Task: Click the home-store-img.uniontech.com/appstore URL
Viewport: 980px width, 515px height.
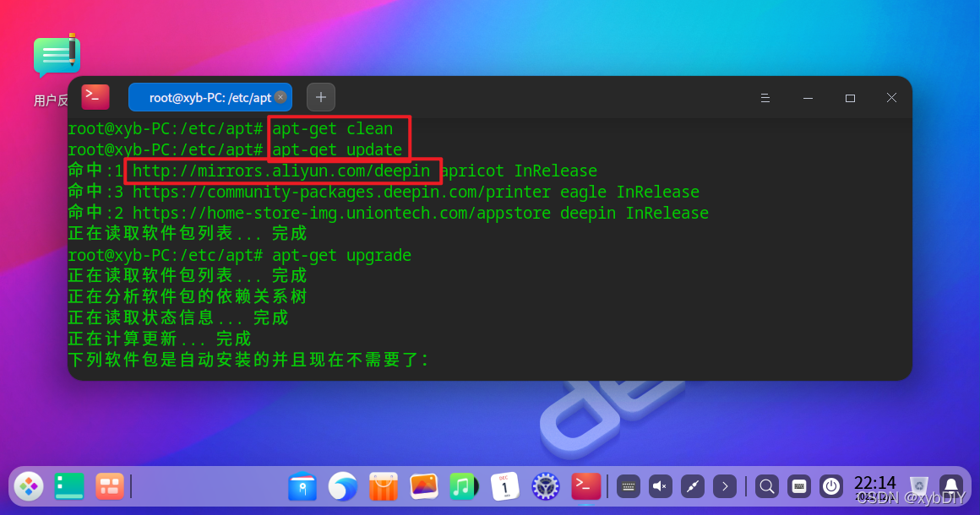Action: point(341,213)
